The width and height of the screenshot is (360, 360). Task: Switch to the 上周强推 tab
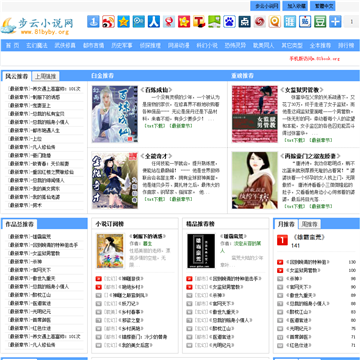(46, 76)
